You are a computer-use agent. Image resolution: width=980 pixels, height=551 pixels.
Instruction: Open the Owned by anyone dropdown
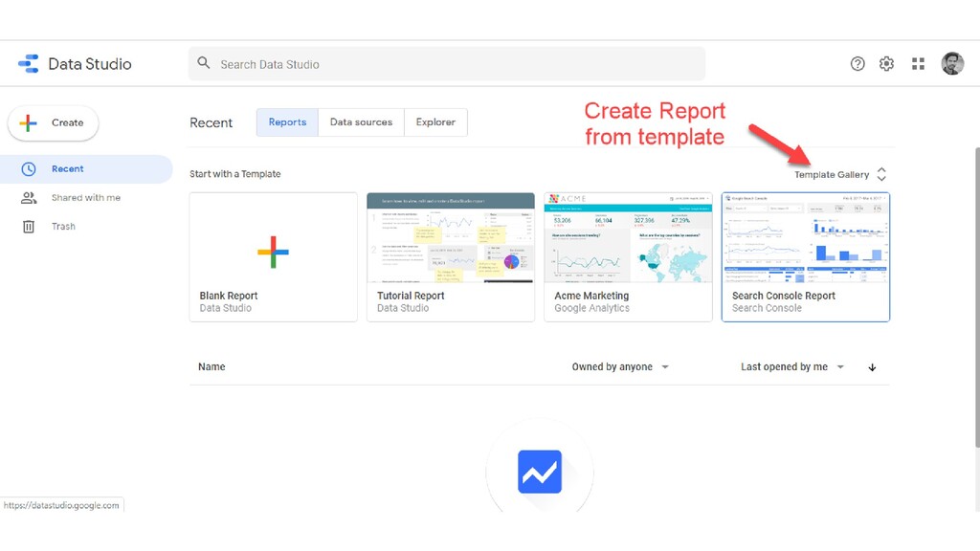(x=620, y=367)
